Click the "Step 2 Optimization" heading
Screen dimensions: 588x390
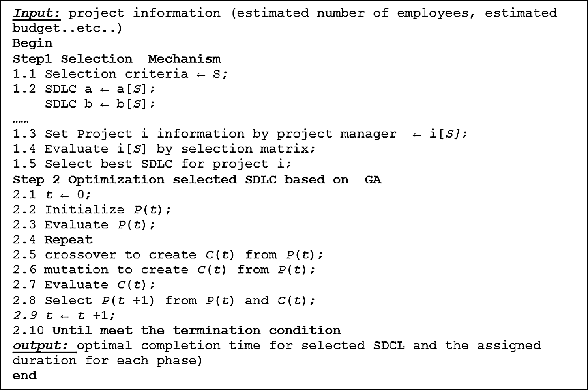point(197,180)
